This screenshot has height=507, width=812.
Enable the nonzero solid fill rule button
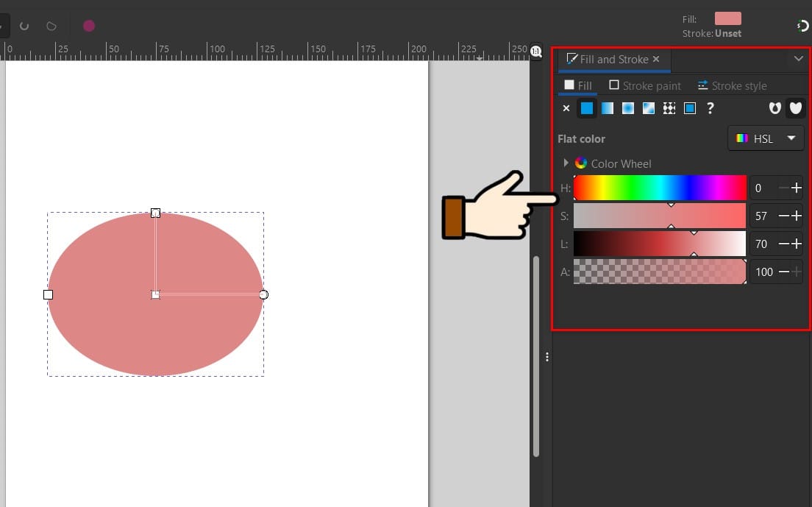click(x=795, y=108)
